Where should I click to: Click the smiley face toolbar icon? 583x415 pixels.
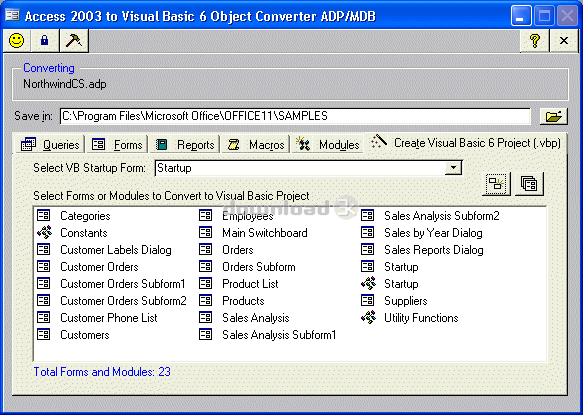[16, 41]
